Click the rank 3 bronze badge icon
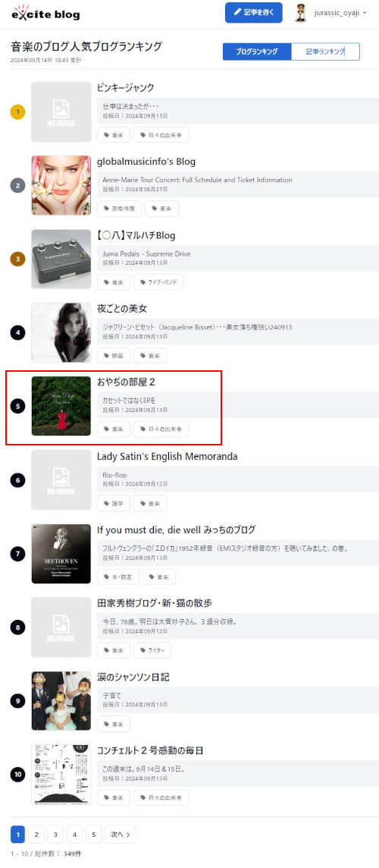This screenshot has width=379, height=868. [x=18, y=259]
